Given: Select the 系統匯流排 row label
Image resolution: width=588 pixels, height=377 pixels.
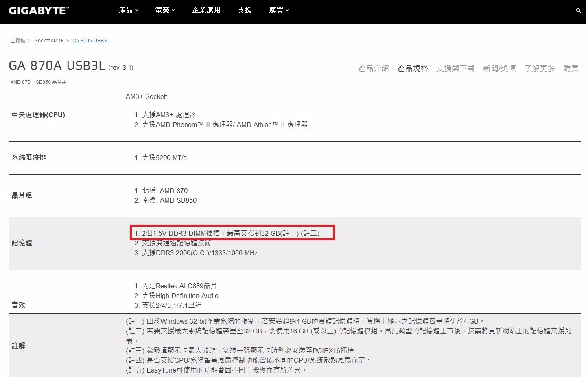Looking at the screenshot, I should coord(29,158).
